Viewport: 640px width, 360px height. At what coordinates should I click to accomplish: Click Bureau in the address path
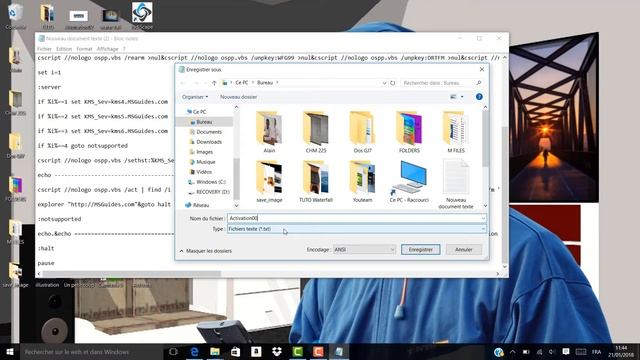pyautogui.click(x=264, y=83)
